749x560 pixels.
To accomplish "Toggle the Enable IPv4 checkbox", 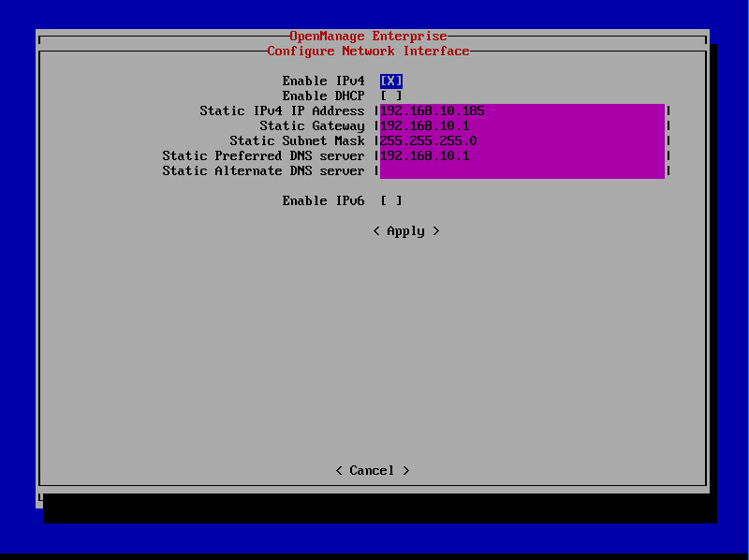I will tap(391, 81).
